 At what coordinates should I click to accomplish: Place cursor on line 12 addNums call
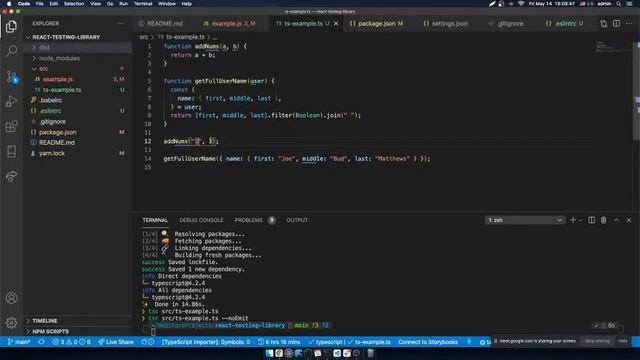[x=191, y=141]
